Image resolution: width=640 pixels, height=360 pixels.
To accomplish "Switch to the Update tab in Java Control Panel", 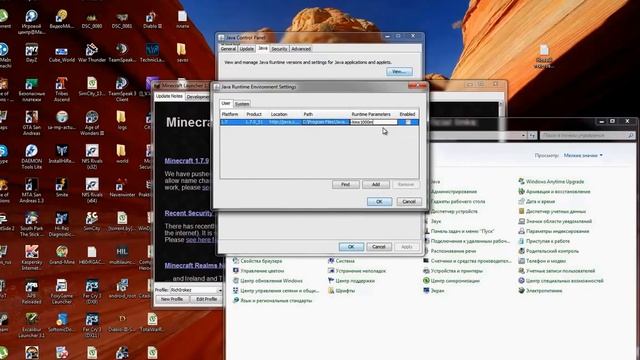I will click(247, 49).
